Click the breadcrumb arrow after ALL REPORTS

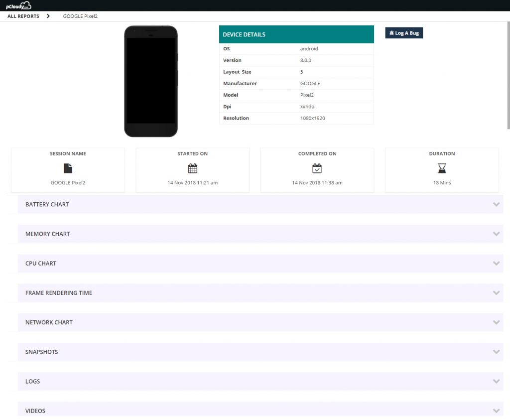tap(48, 16)
